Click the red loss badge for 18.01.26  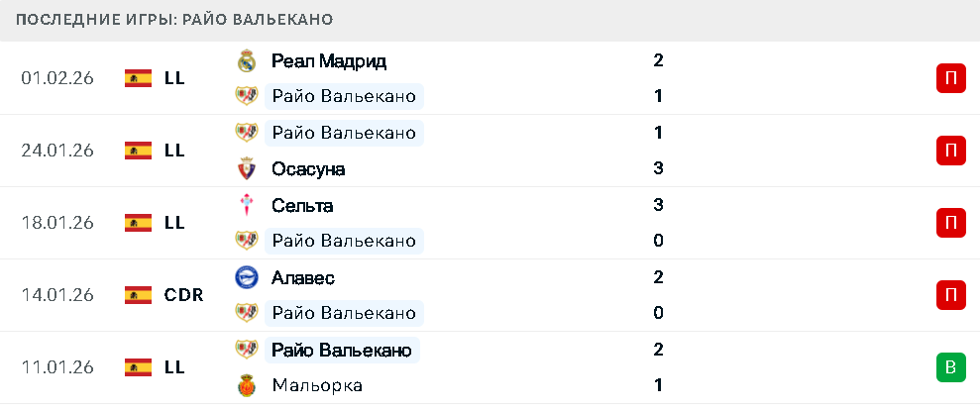tap(950, 223)
